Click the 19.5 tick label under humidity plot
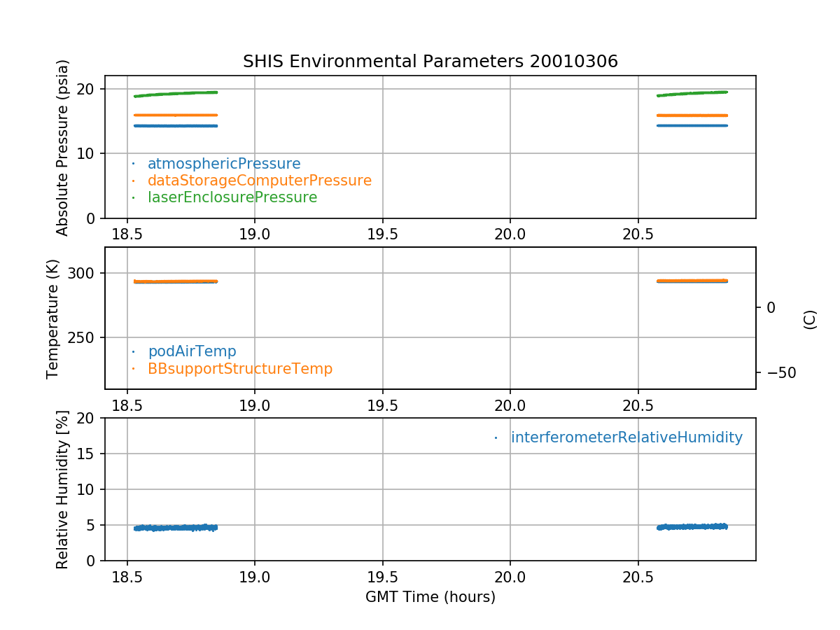 pyautogui.click(x=382, y=577)
